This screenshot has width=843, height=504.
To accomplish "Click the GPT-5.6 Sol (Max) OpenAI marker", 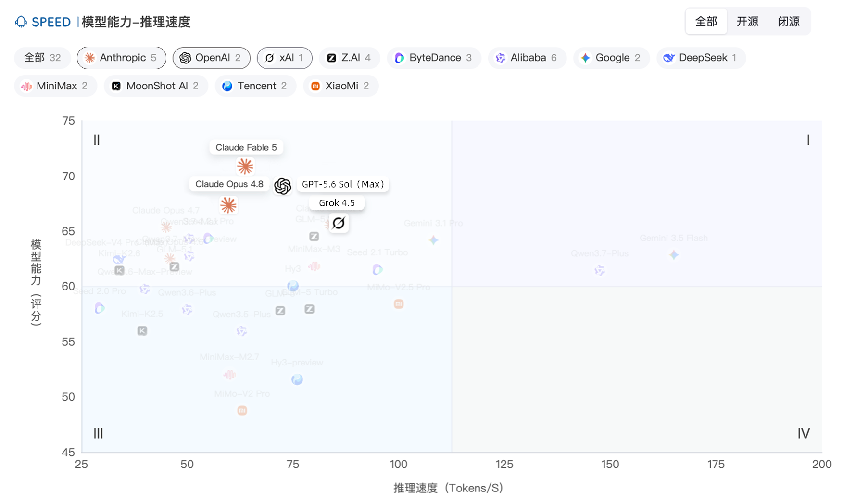I will tap(283, 186).
